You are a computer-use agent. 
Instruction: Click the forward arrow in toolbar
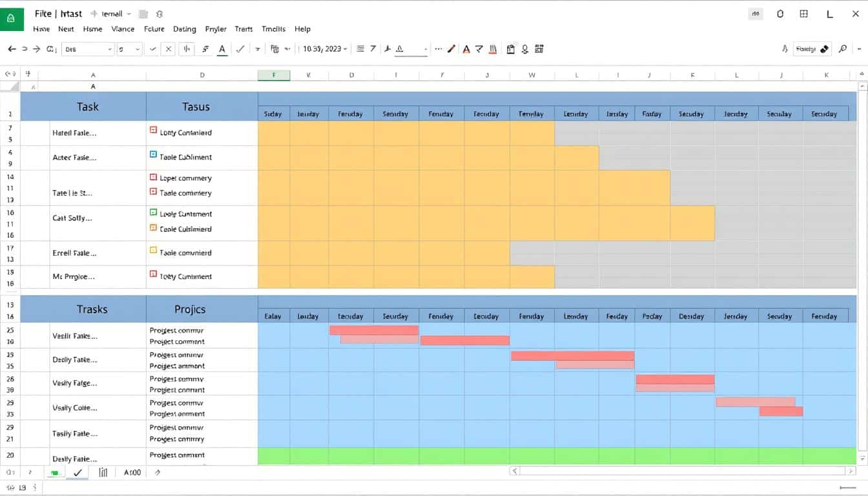(x=37, y=48)
